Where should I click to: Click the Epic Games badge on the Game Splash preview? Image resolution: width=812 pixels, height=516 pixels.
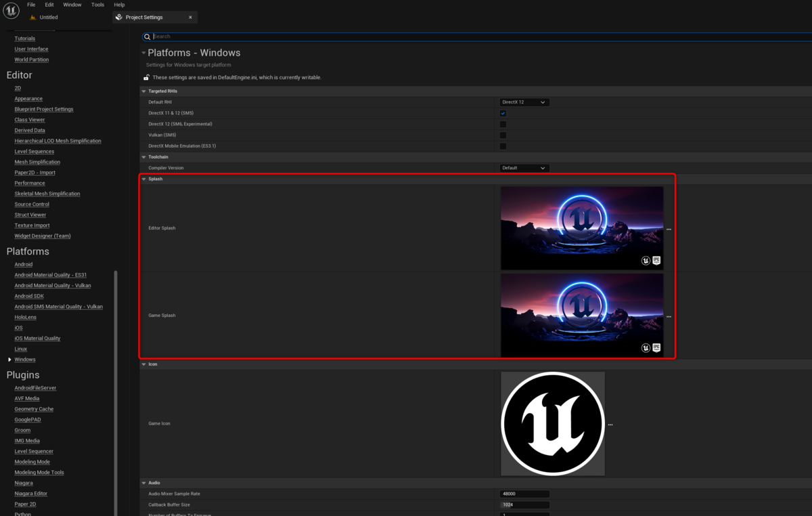point(655,347)
